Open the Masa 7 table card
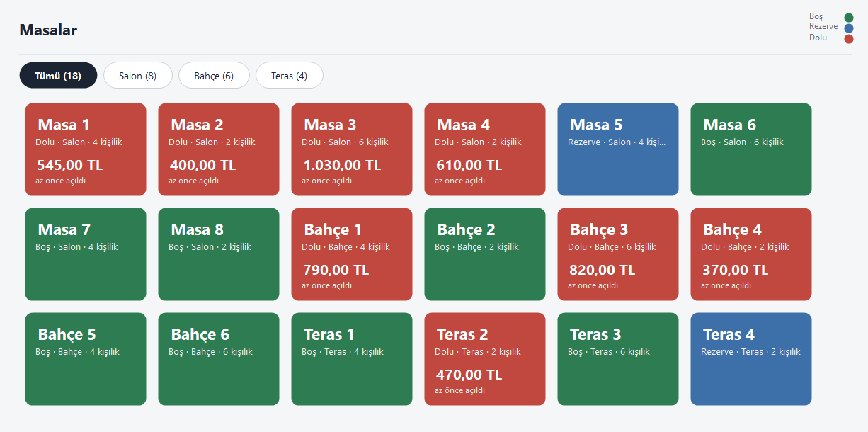868x432 pixels. pos(86,254)
